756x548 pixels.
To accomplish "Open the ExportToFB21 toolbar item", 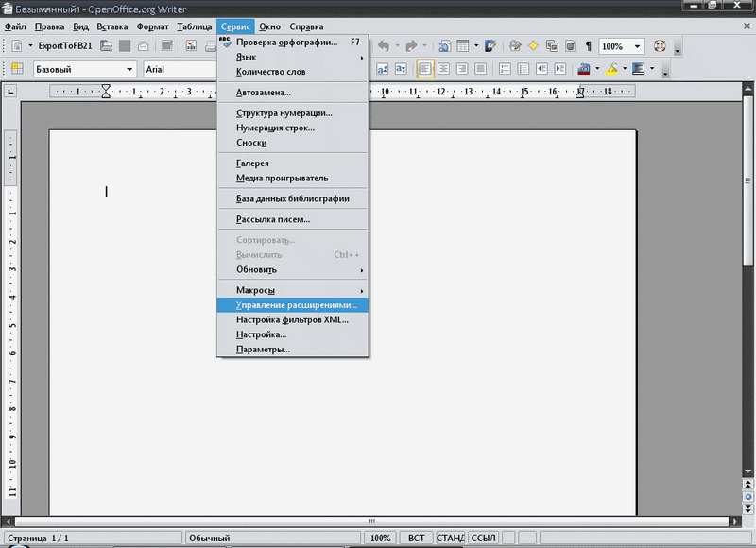I will (x=65, y=45).
